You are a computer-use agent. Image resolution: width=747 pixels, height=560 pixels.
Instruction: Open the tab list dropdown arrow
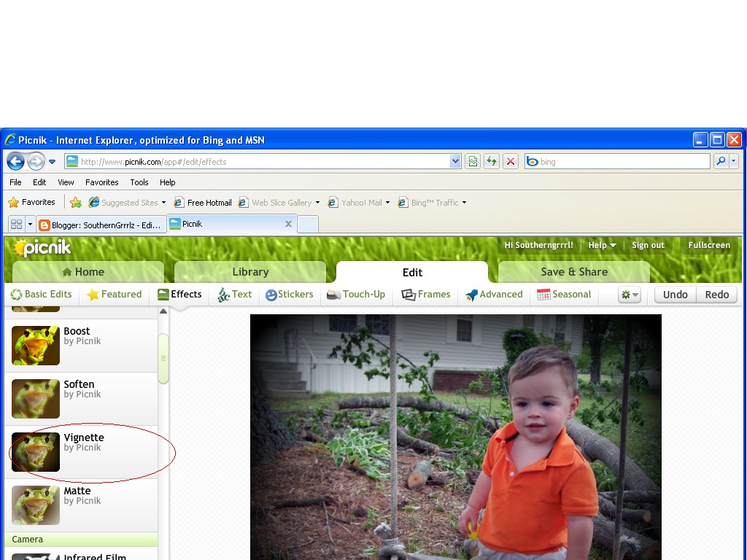30,224
